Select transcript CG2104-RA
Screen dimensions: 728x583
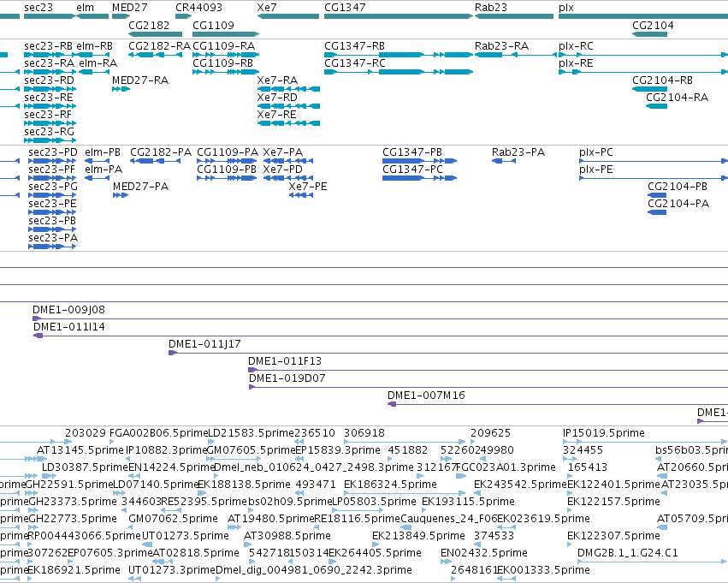coord(677,98)
